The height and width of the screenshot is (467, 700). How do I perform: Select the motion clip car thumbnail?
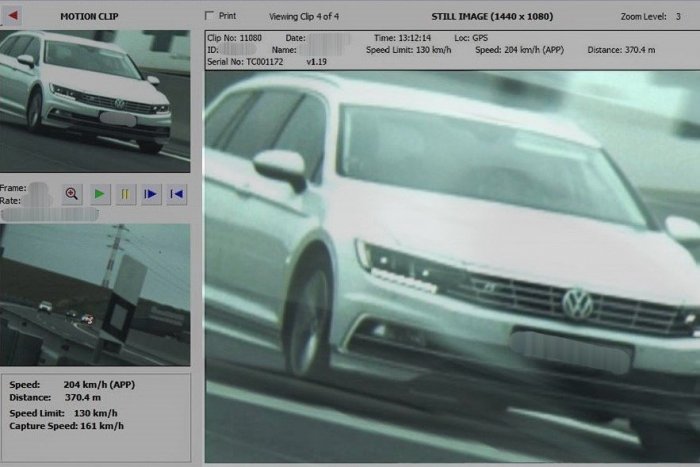tap(95, 94)
